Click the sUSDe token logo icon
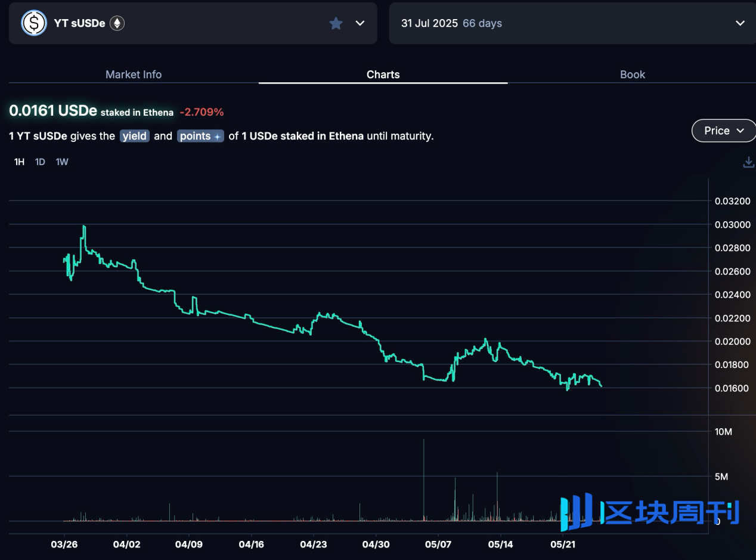This screenshot has height=560, width=756. coord(34,23)
